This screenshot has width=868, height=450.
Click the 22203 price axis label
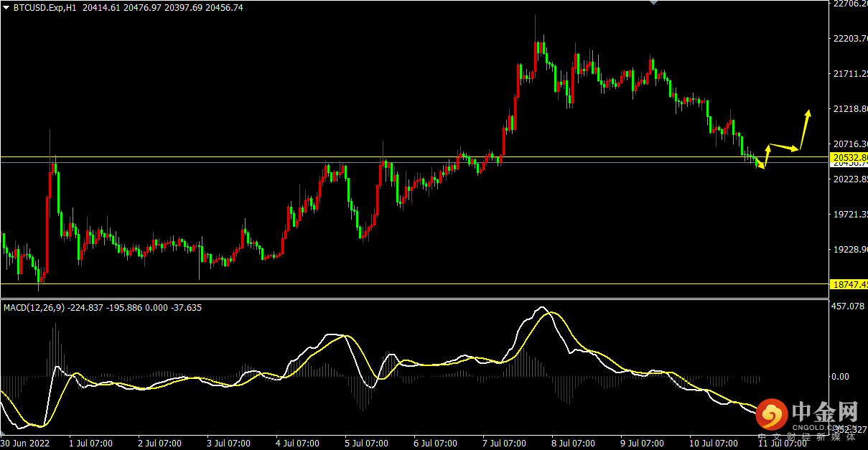click(x=850, y=39)
